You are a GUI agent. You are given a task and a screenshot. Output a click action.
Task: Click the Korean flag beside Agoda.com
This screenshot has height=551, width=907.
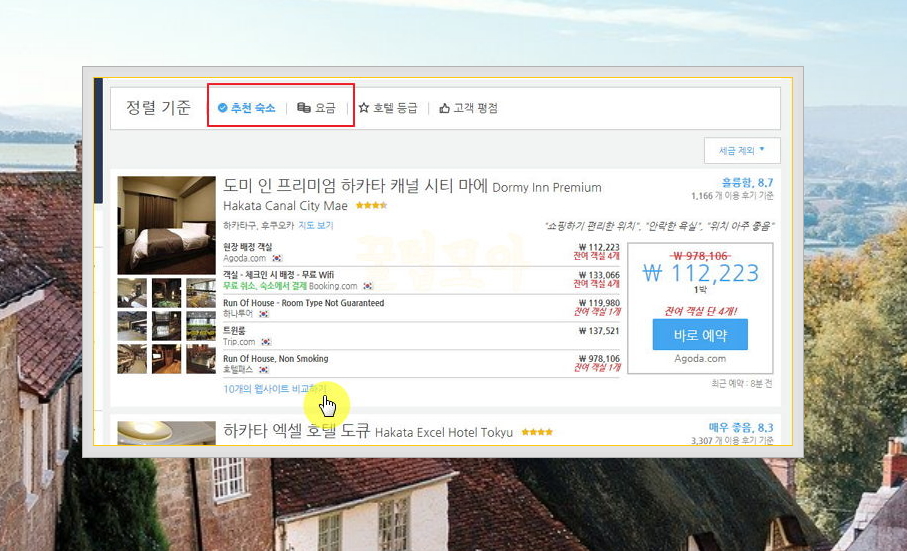point(277,258)
